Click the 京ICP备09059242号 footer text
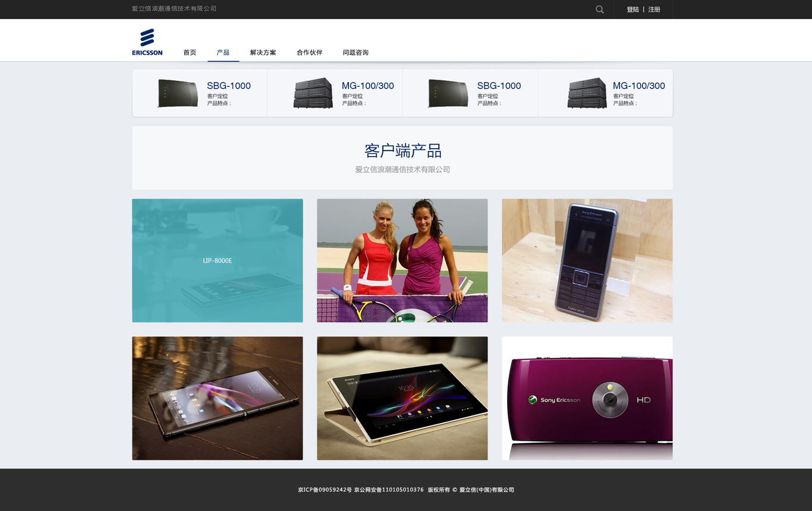The width and height of the screenshot is (812, 511). (x=325, y=490)
